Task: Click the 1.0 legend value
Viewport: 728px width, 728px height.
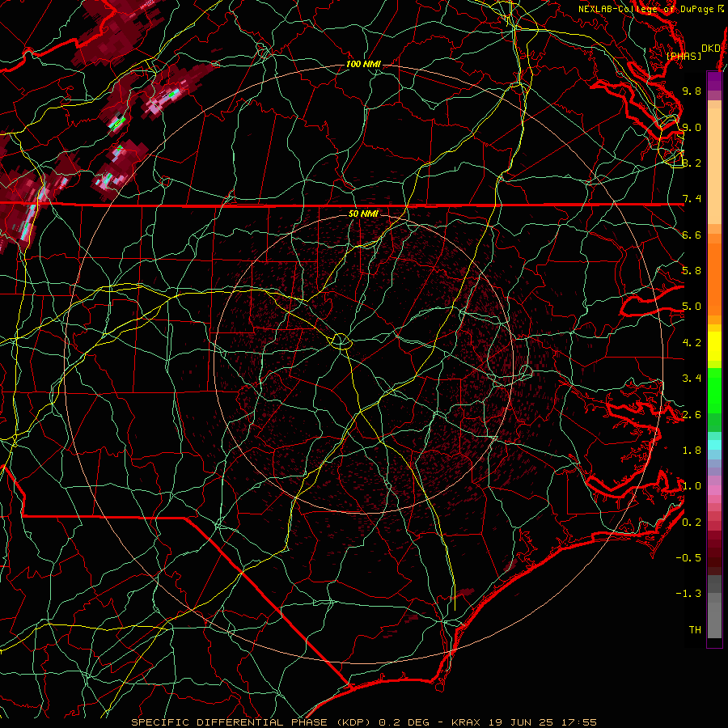Action: click(692, 486)
